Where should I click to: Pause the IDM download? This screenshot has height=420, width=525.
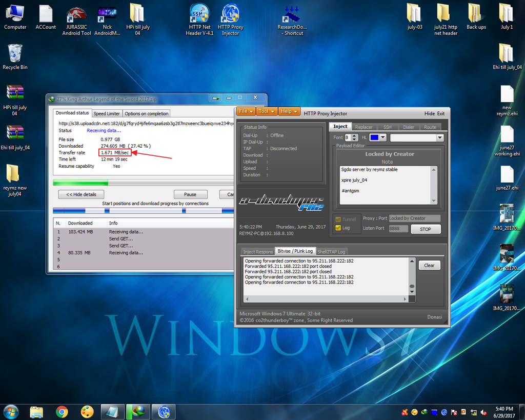pyautogui.click(x=190, y=194)
